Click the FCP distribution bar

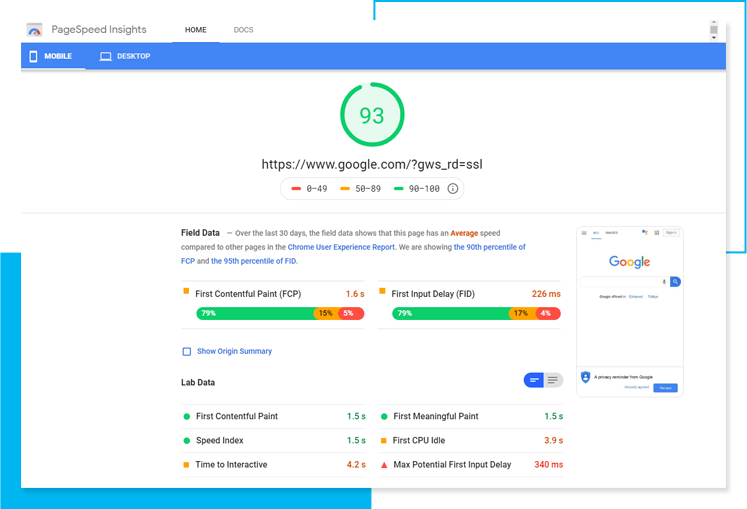280,313
